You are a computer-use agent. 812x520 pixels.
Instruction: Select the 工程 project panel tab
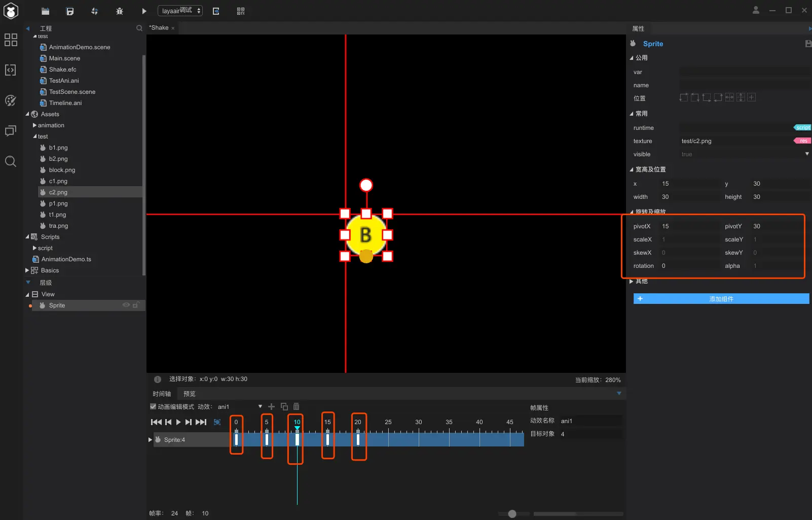tap(46, 28)
